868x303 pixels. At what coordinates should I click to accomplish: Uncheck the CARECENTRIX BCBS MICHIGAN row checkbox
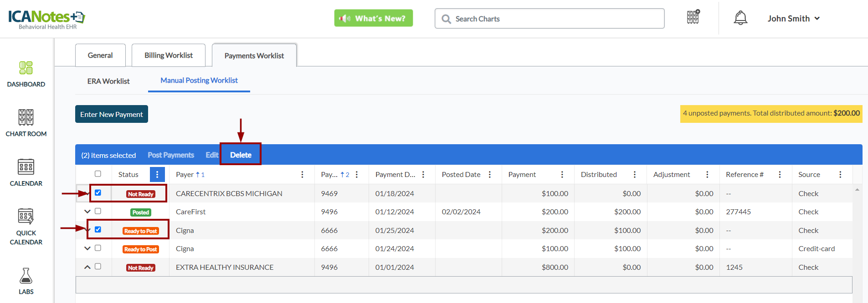point(98,193)
